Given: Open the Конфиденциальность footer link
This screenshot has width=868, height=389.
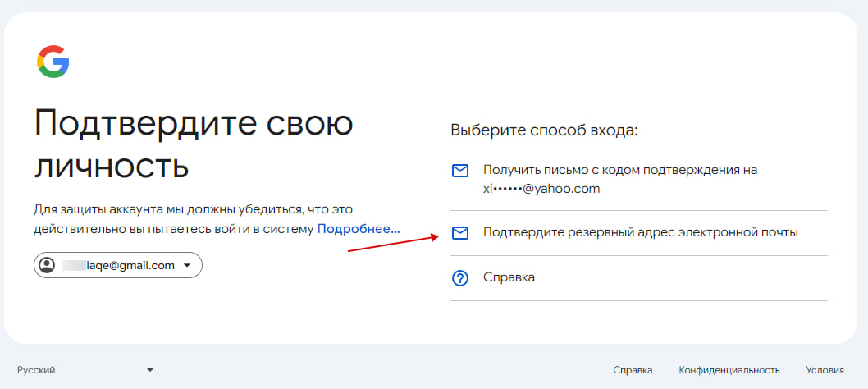Looking at the screenshot, I should (x=729, y=370).
